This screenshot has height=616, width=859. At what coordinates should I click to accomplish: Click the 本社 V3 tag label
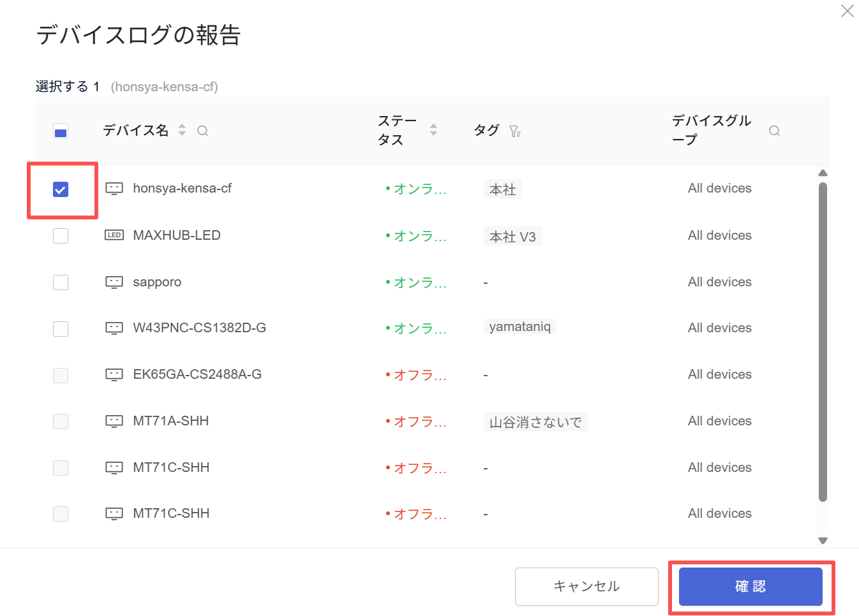(512, 237)
